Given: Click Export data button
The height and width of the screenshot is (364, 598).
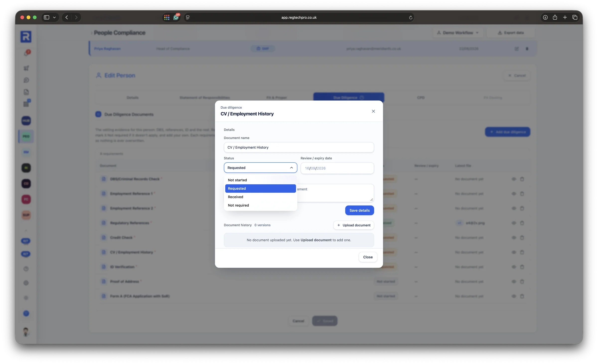Looking at the screenshot, I should click(511, 33).
